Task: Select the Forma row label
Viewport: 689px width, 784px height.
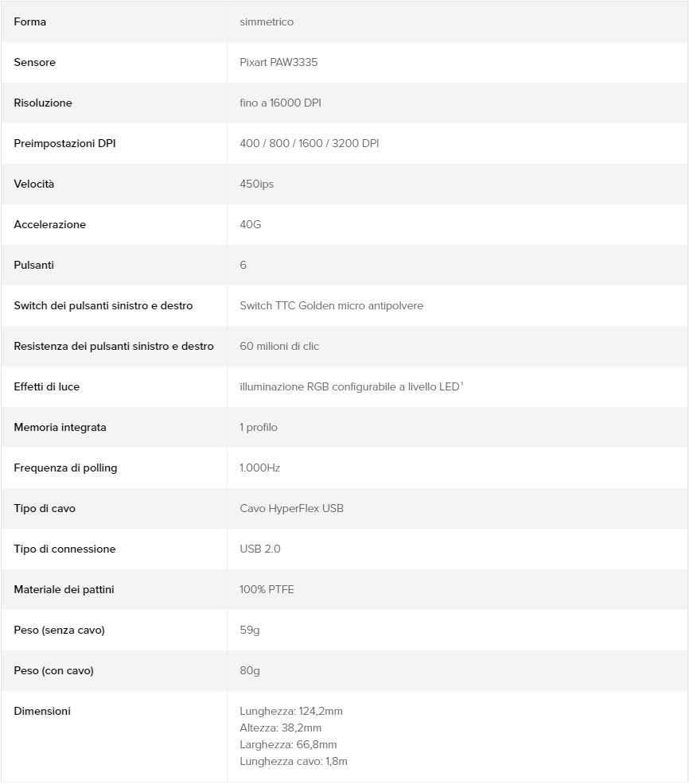Action: pos(30,21)
